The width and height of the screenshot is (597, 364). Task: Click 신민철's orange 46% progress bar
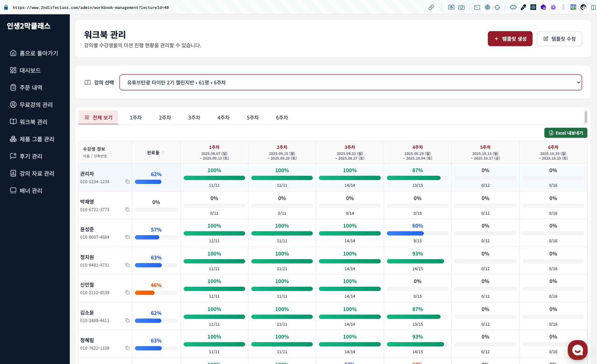tap(145, 293)
